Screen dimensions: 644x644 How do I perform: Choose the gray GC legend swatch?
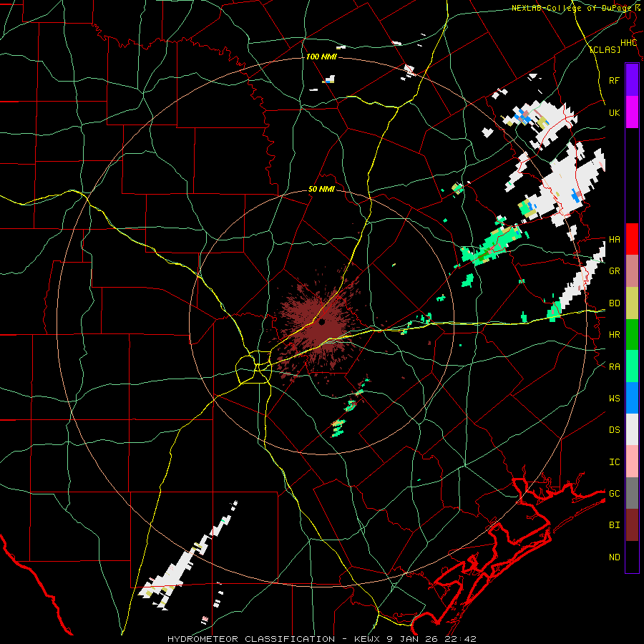(632, 493)
